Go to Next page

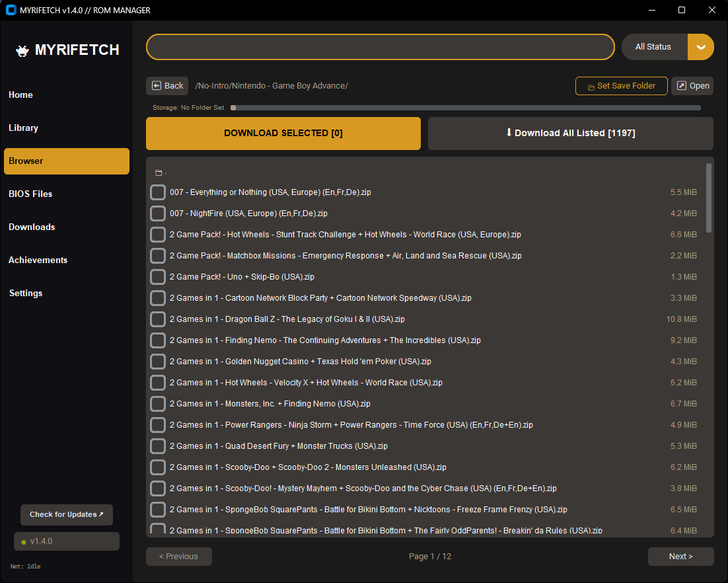pos(680,557)
